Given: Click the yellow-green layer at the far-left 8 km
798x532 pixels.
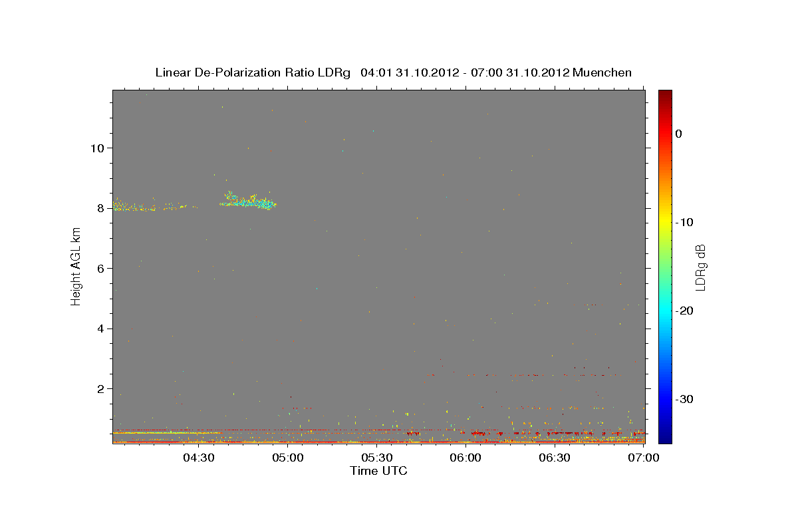Looking at the screenshot, I should point(133,207).
